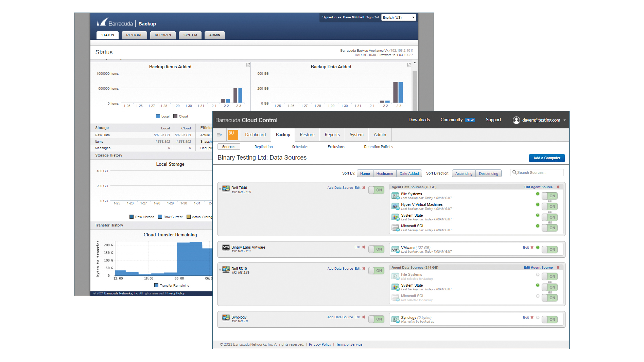Toggle the Dell T640 computer ON switch
Image resolution: width=644 pixels, height=362 pixels.
coord(376,190)
